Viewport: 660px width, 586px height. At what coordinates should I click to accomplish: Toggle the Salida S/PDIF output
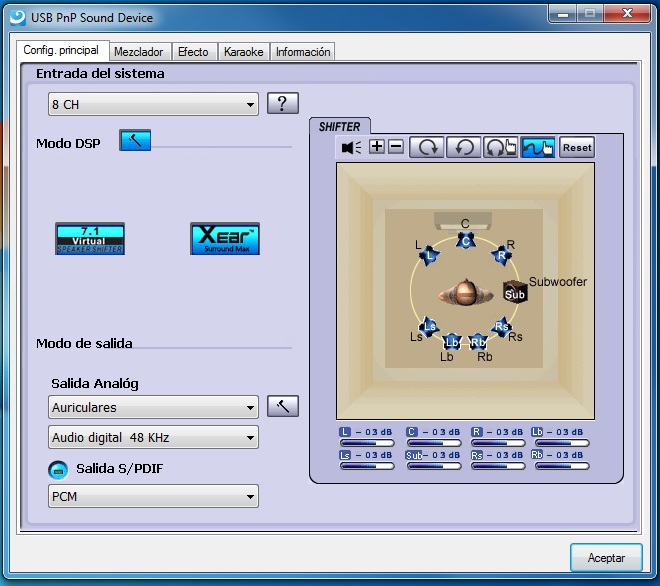pyautogui.click(x=58, y=470)
